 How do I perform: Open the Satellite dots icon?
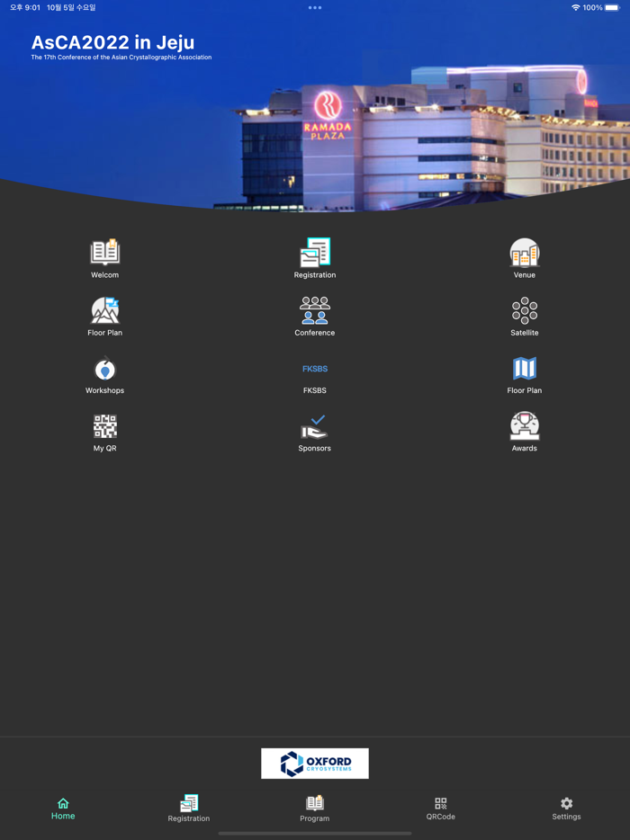pyautogui.click(x=525, y=310)
